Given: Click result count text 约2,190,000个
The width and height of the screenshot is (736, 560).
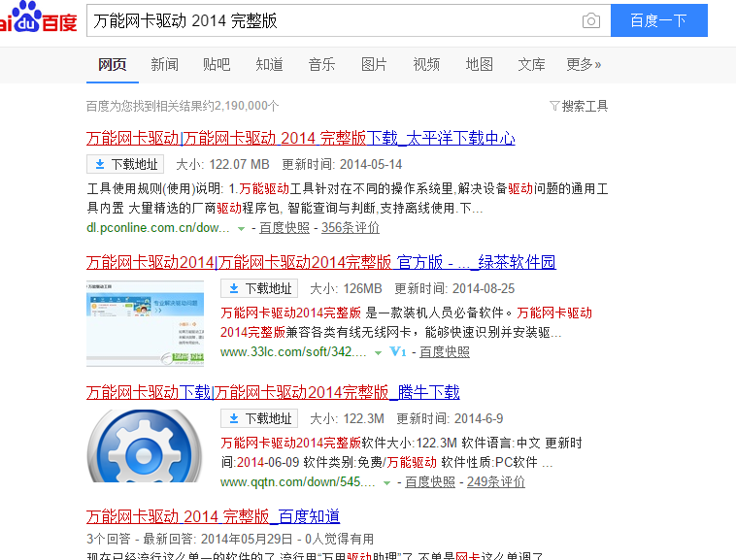Looking at the screenshot, I should (241, 106).
